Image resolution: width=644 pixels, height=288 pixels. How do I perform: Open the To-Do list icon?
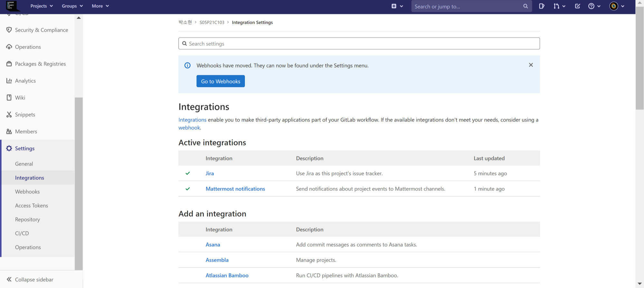click(577, 6)
